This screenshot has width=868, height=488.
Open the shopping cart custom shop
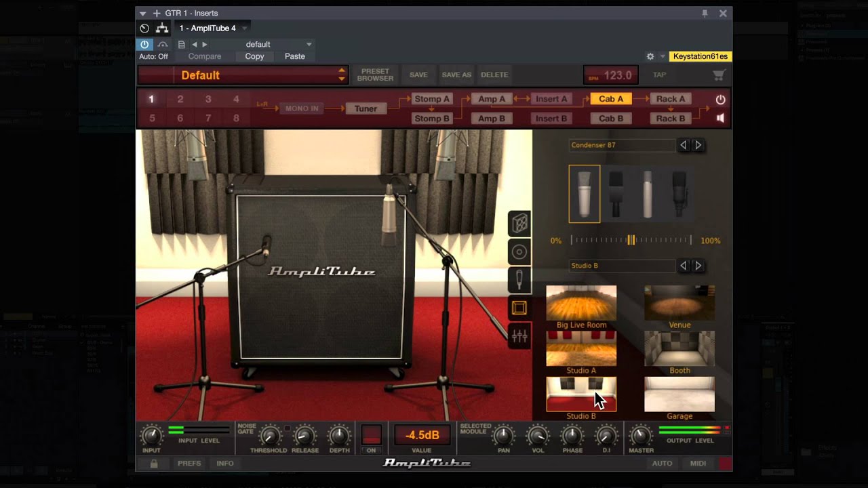tap(719, 75)
